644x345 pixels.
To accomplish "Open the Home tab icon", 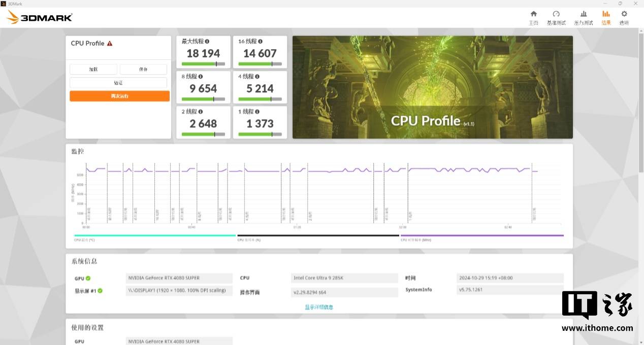I will pos(533,14).
